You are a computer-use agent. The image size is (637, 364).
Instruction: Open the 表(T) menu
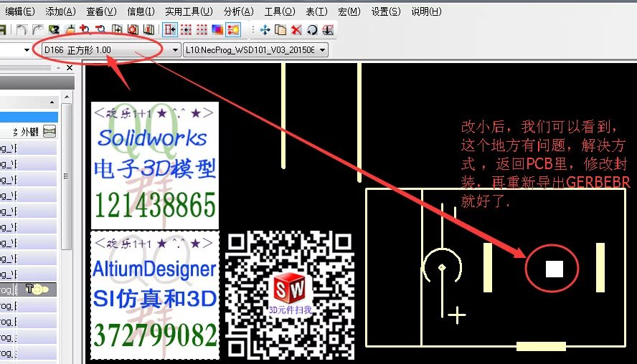pyautogui.click(x=316, y=11)
